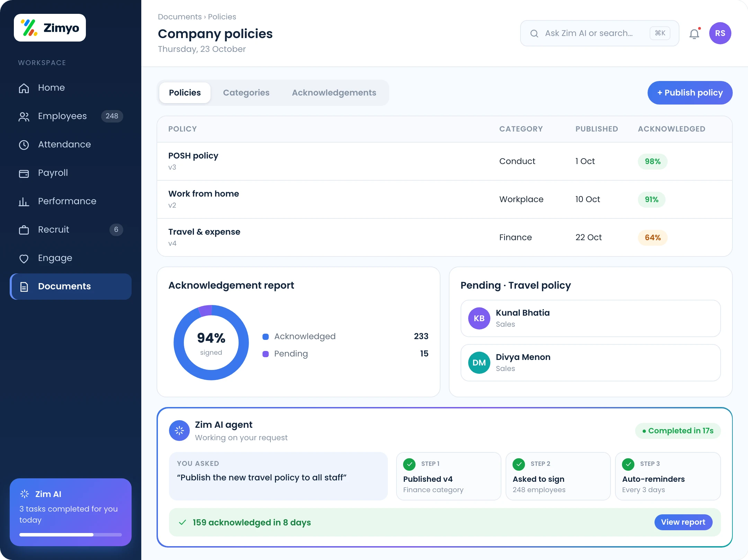Click the KB avatar for Kunal Bhatia
This screenshot has width=748, height=560.
[479, 318]
